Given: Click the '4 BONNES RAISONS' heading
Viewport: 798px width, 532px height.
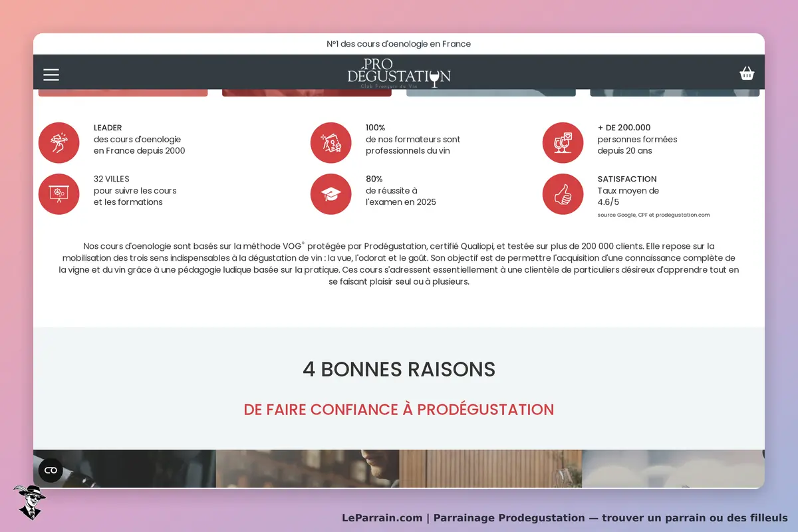Looking at the screenshot, I should (x=399, y=369).
